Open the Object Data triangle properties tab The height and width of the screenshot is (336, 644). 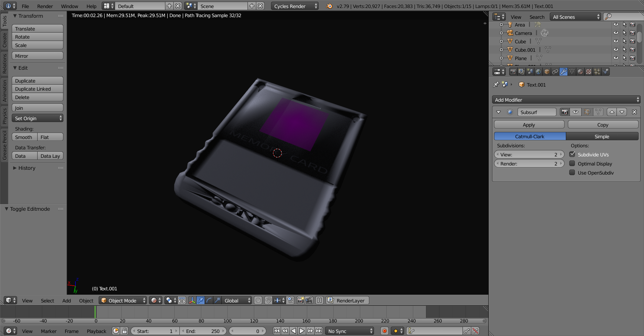pyautogui.click(x=572, y=71)
